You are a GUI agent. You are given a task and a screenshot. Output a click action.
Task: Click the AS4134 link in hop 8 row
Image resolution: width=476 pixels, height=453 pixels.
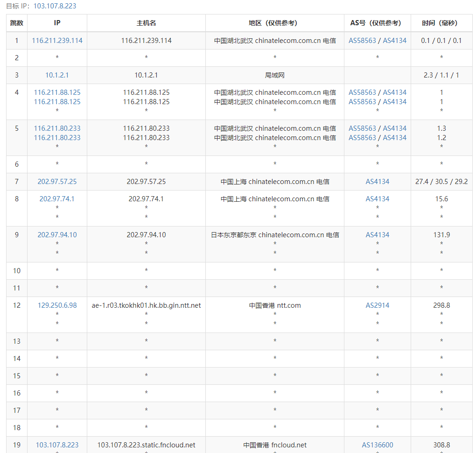[x=378, y=198]
